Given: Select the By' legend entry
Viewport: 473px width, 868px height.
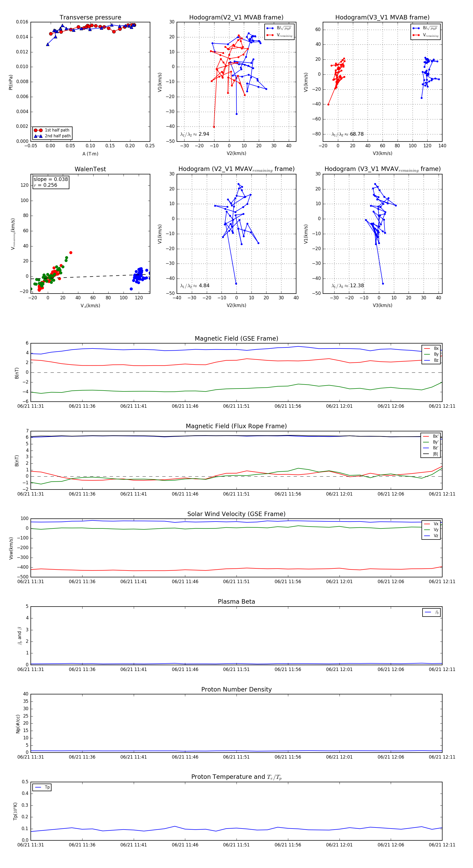Looking at the screenshot, I should (x=431, y=442).
